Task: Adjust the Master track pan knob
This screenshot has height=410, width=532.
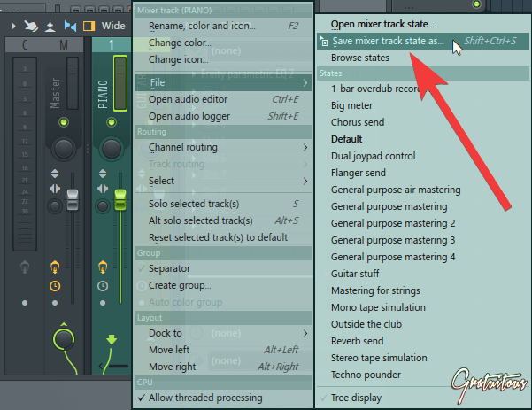Action: (x=64, y=149)
